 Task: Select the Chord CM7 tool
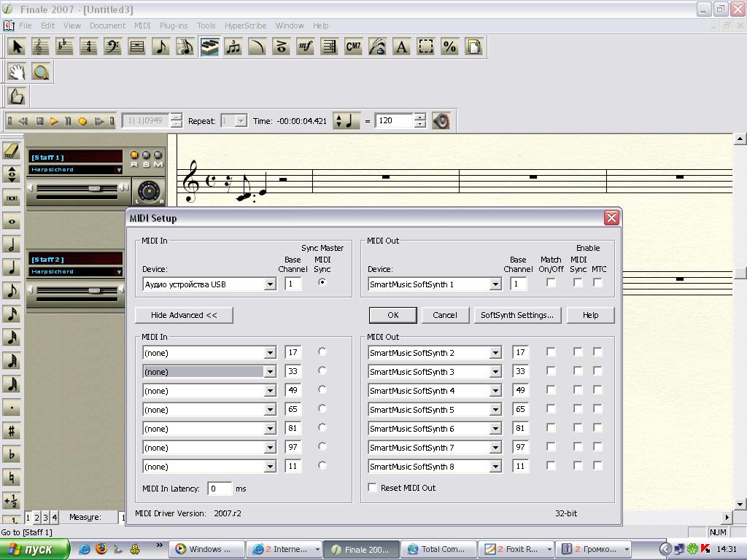tap(353, 47)
